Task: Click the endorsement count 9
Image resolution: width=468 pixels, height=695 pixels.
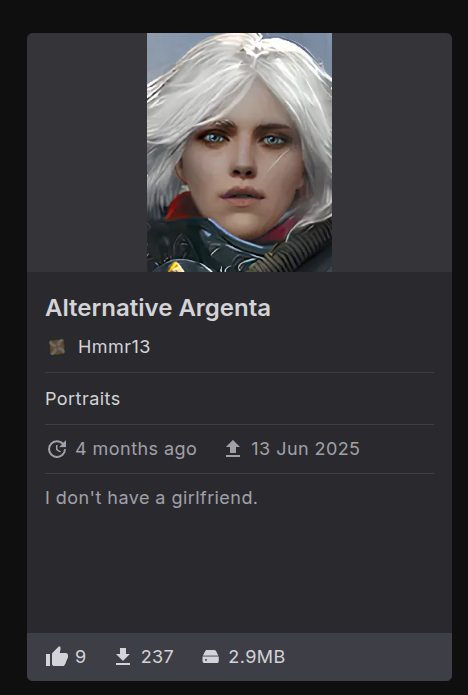Action: (80, 657)
